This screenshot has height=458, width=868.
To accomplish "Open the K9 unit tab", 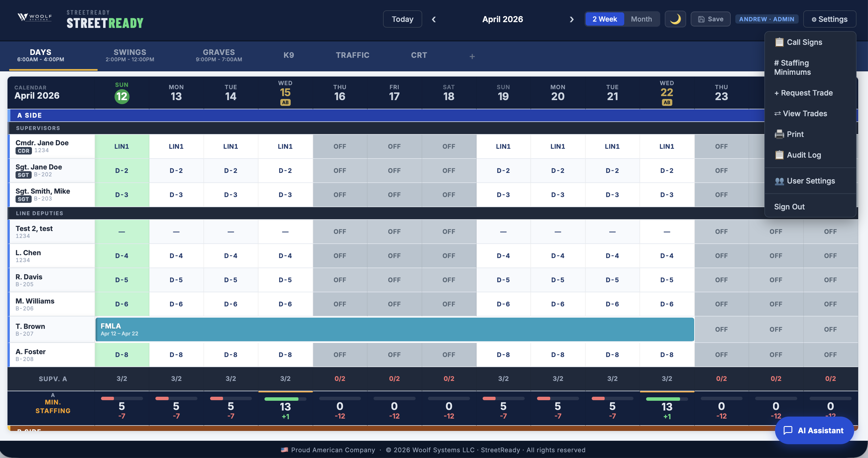I will tap(288, 55).
